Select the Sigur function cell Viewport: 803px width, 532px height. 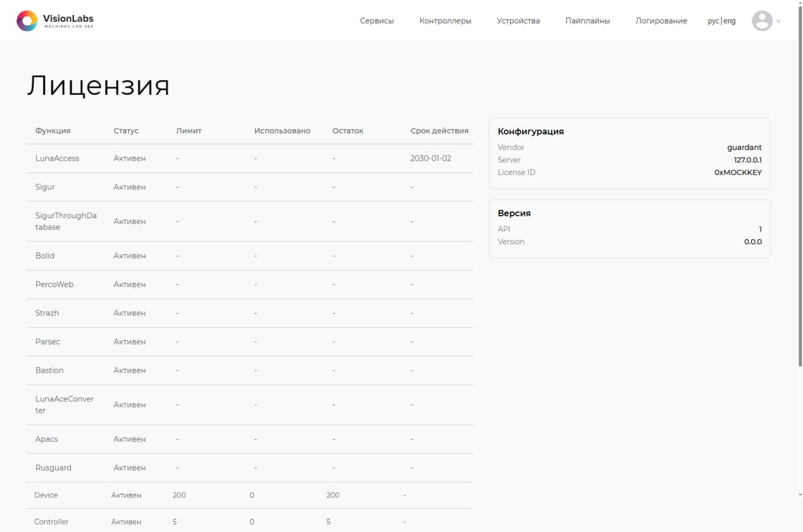click(45, 187)
